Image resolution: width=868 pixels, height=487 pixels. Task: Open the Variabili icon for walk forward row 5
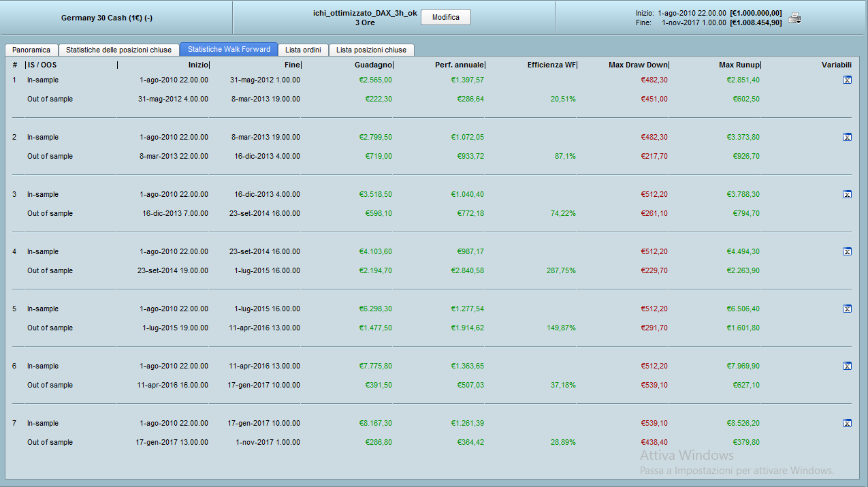847,309
